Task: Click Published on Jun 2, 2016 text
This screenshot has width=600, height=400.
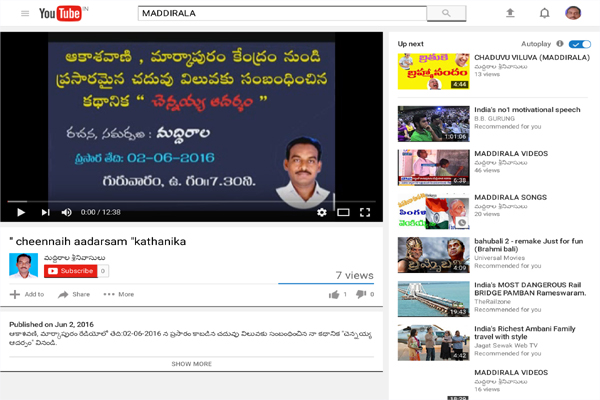Action: click(51, 324)
